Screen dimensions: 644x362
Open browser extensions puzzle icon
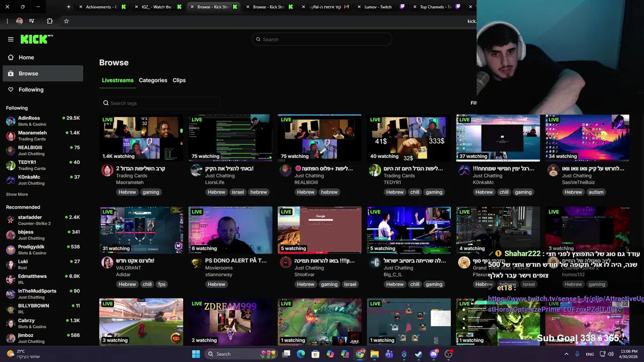pyautogui.click(x=49, y=21)
